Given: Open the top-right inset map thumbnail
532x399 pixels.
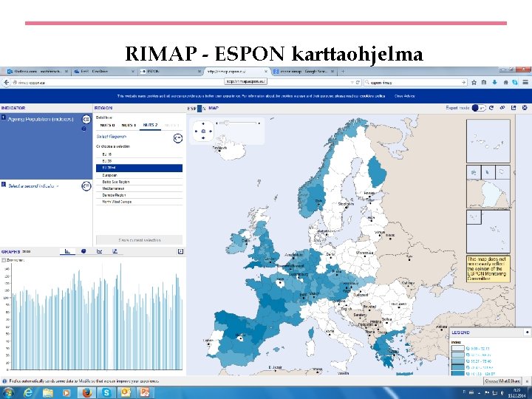Looking at the screenshot, I should pyautogui.click(x=488, y=141).
